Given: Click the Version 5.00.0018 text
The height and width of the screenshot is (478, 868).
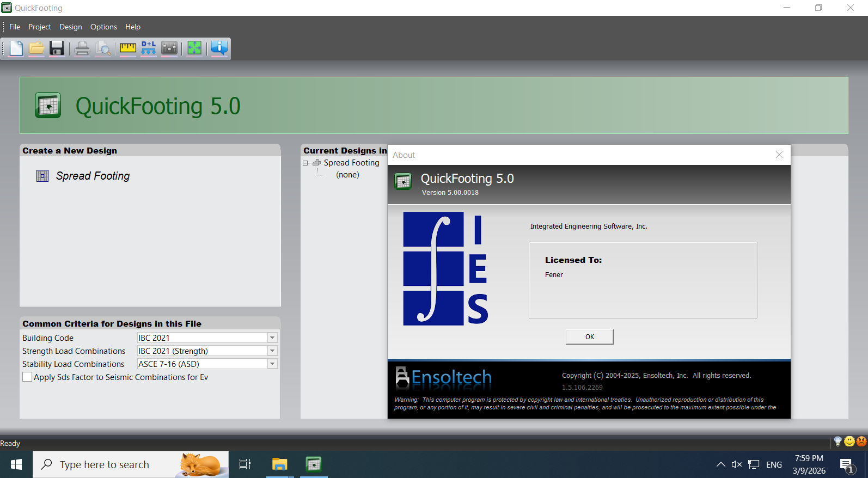Looking at the screenshot, I should click(x=450, y=193).
